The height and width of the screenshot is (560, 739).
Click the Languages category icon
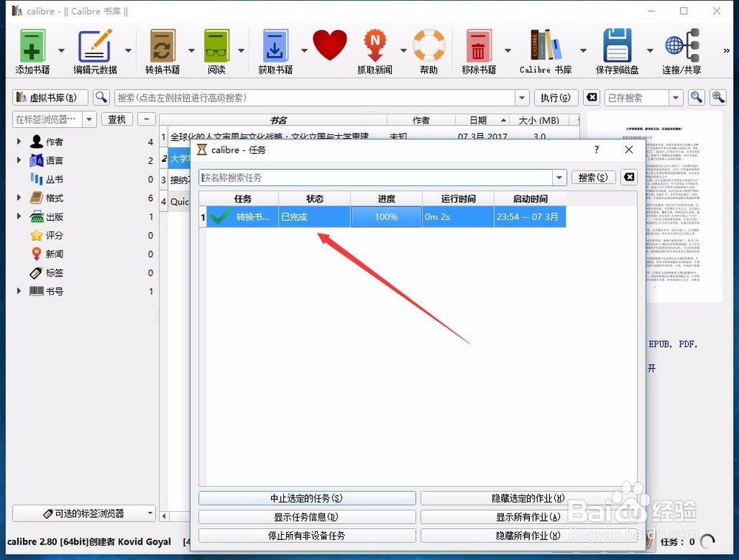coord(36,160)
